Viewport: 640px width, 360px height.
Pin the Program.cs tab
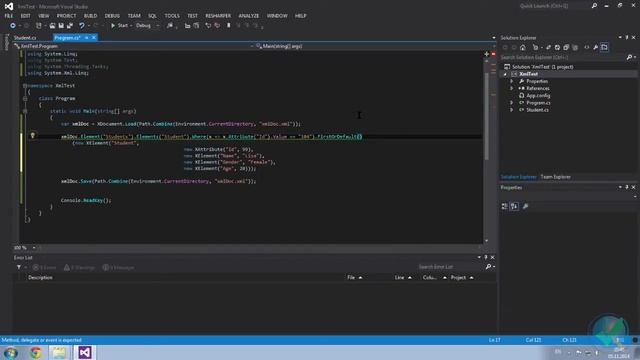click(x=87, y=38)
